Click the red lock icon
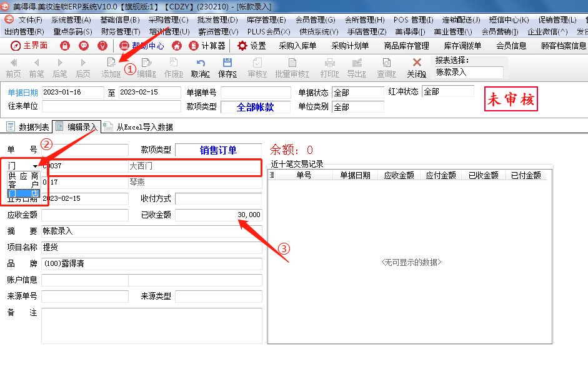The width and height of the screenshot is (588, 371). [x=65, y=46]
